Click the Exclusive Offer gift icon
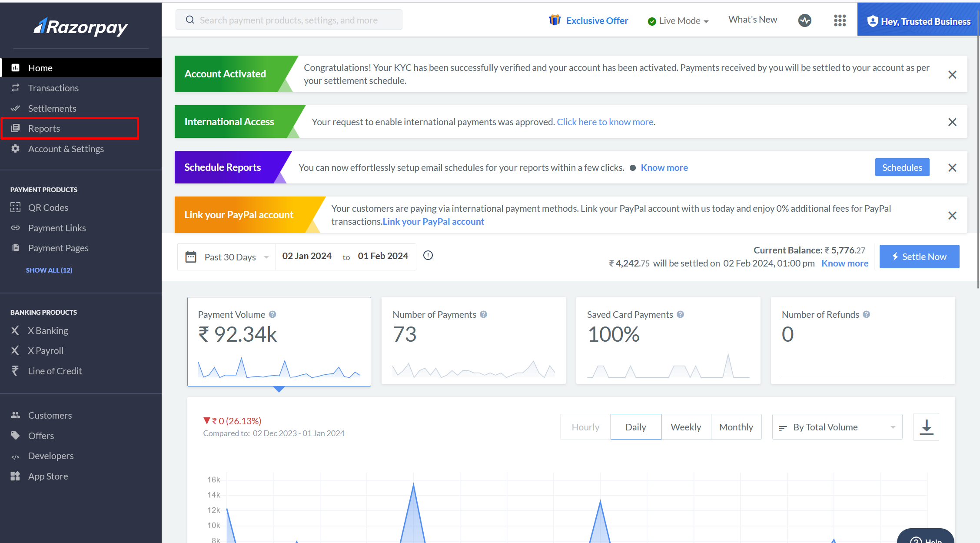The height and width of the screenshot is (543, 980). (555, 20)
